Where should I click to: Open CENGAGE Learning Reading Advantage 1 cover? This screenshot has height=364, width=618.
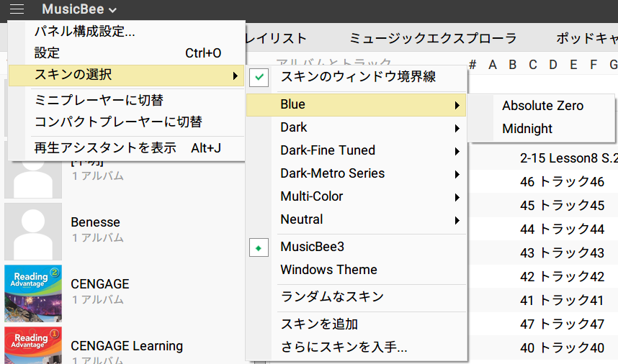pos(33,345)
